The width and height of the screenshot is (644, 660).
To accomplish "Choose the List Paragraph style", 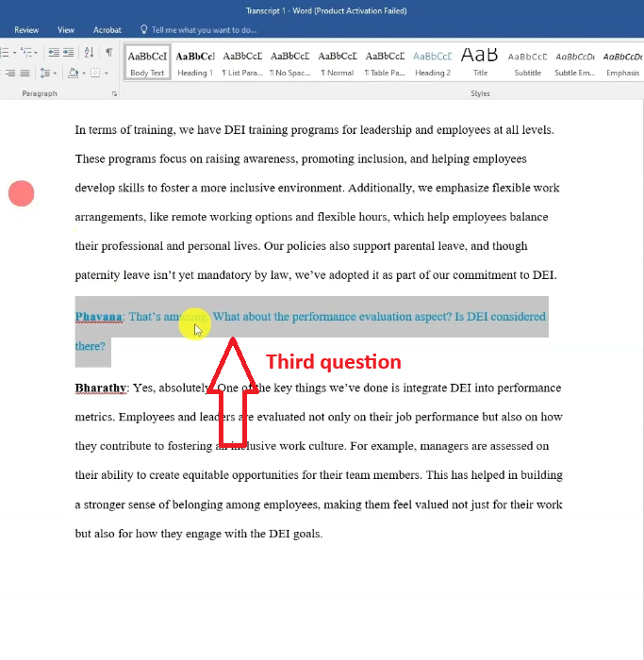I will (x=242, y=62).
